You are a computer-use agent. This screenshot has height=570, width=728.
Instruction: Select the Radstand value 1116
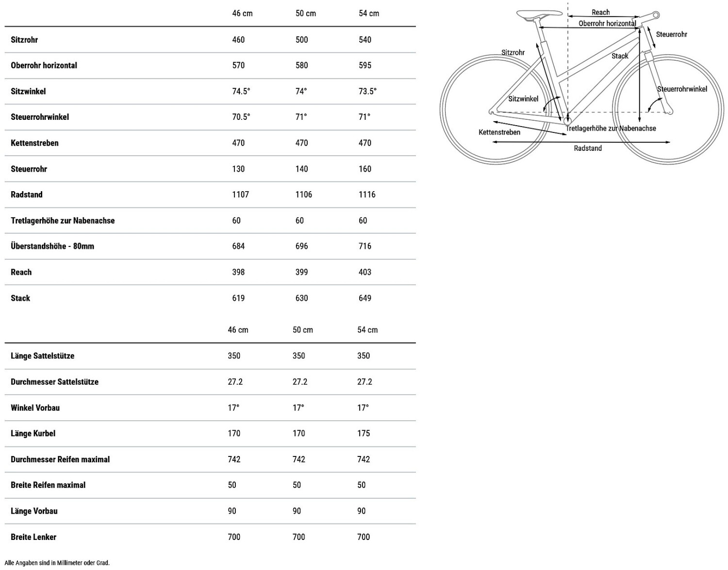(x=367, y=195)
